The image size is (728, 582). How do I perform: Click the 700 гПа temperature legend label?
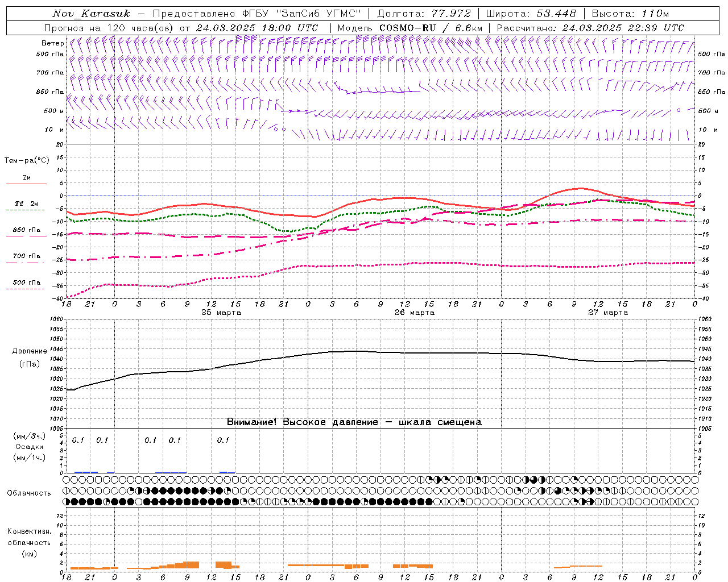27,256
